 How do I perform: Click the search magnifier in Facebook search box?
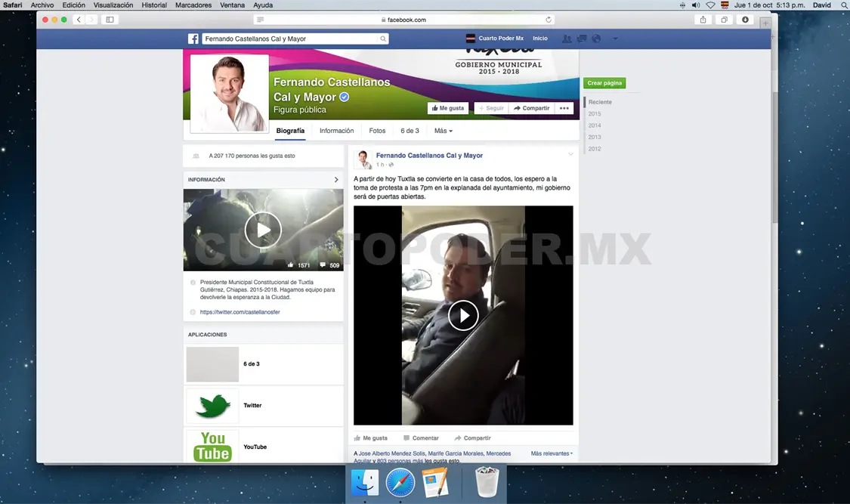pos(383,39)
